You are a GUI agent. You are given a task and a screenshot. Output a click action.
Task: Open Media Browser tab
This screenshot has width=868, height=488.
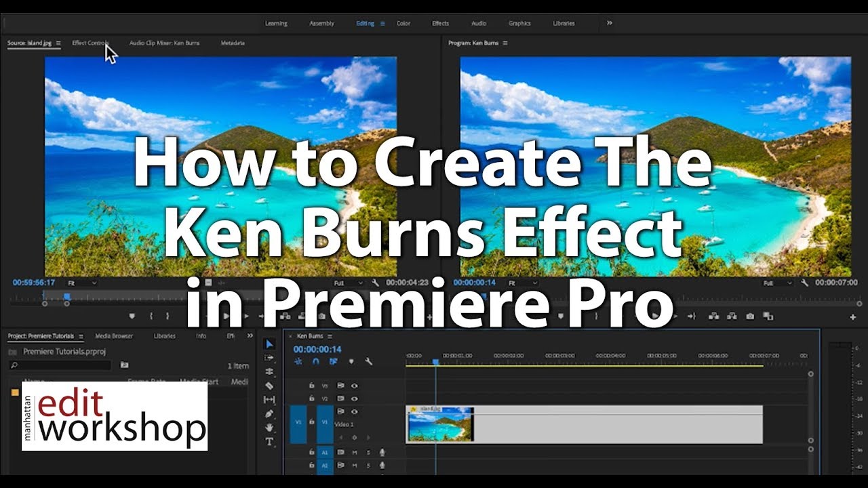(x=114, y=336)
